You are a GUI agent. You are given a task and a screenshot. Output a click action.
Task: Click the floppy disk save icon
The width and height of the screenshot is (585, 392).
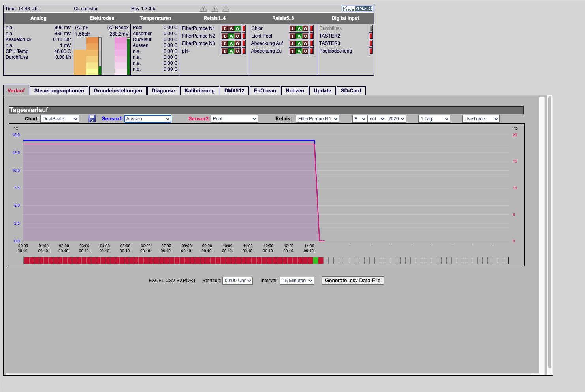[x=92, y=118]
